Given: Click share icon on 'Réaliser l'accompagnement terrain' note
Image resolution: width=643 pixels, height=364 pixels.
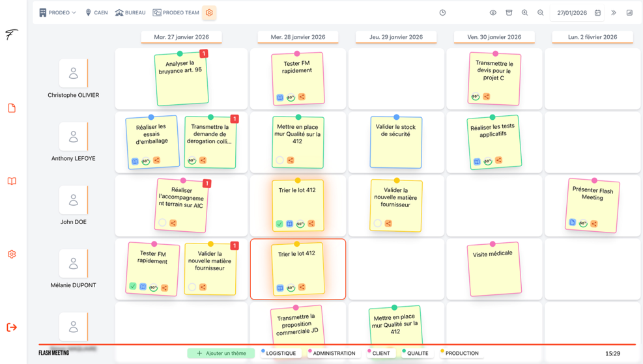Looking at the screenshot, I should point(173,223).
